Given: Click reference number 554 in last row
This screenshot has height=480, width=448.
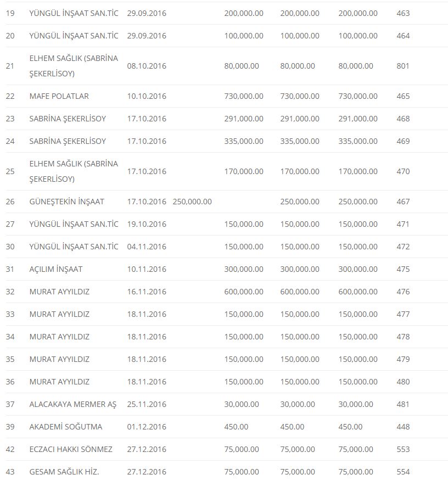Looking at the screenshot, I should click(x=402, y=472).
